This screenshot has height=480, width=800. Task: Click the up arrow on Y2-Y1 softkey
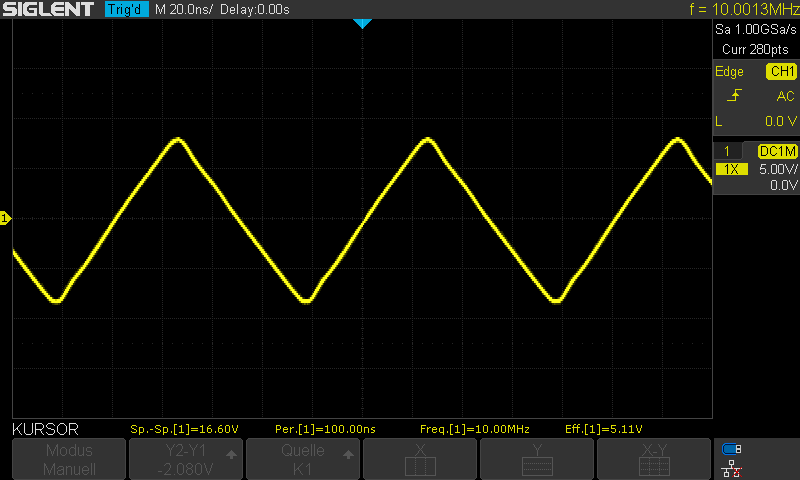point(231,454)
